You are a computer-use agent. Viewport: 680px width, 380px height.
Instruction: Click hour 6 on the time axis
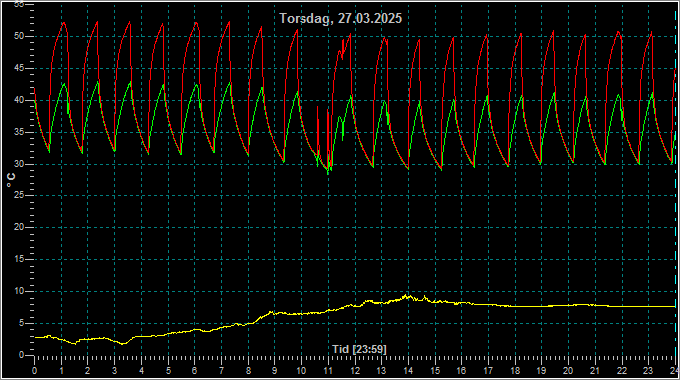(x=194, y=371)
